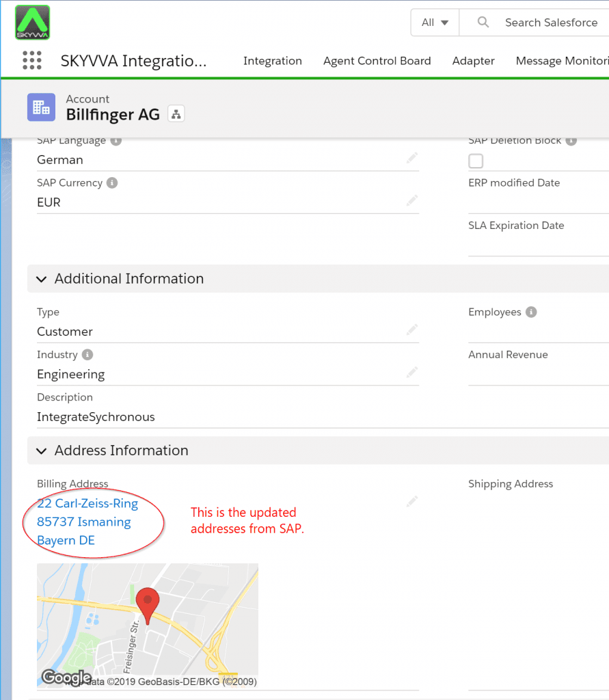Open the Agent Control Board tab

pyautogui.click(x=377, y=61)
